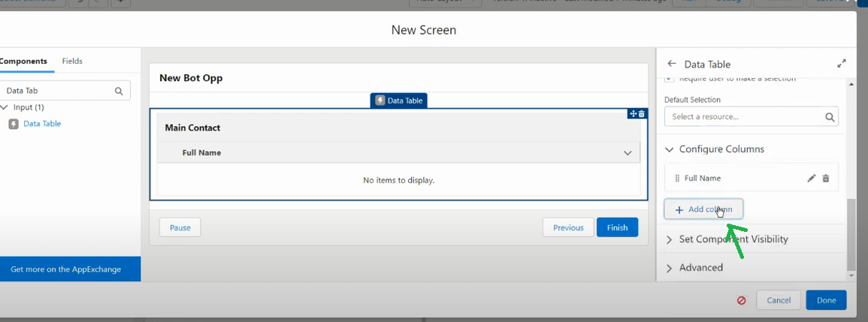Click the New Bot Opp screen header

191,78
